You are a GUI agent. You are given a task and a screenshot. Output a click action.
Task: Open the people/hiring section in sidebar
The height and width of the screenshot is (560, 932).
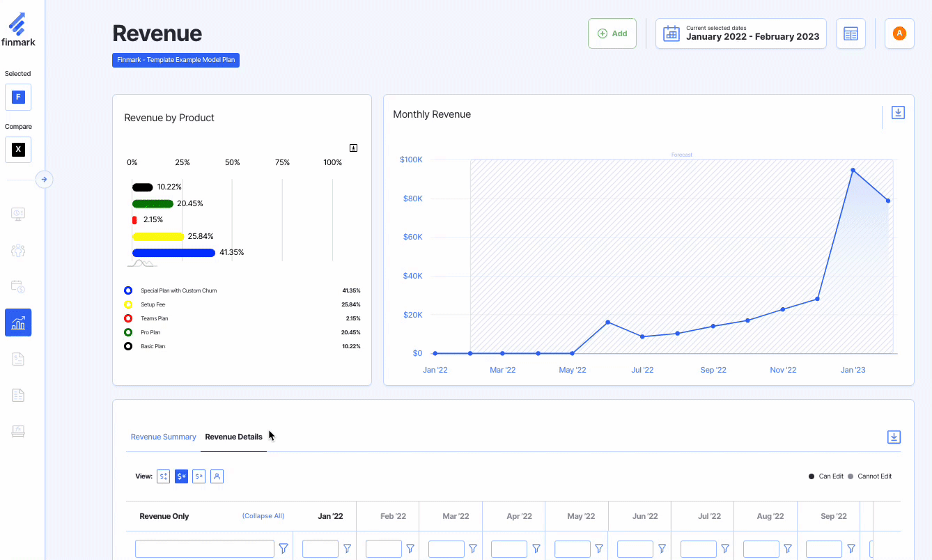[18, 250]
